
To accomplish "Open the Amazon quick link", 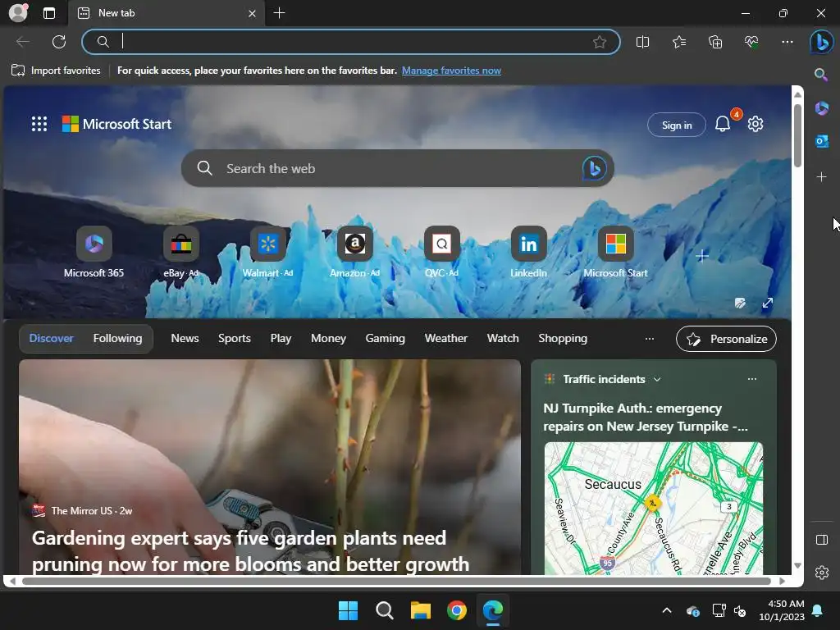I will point(354,253).
